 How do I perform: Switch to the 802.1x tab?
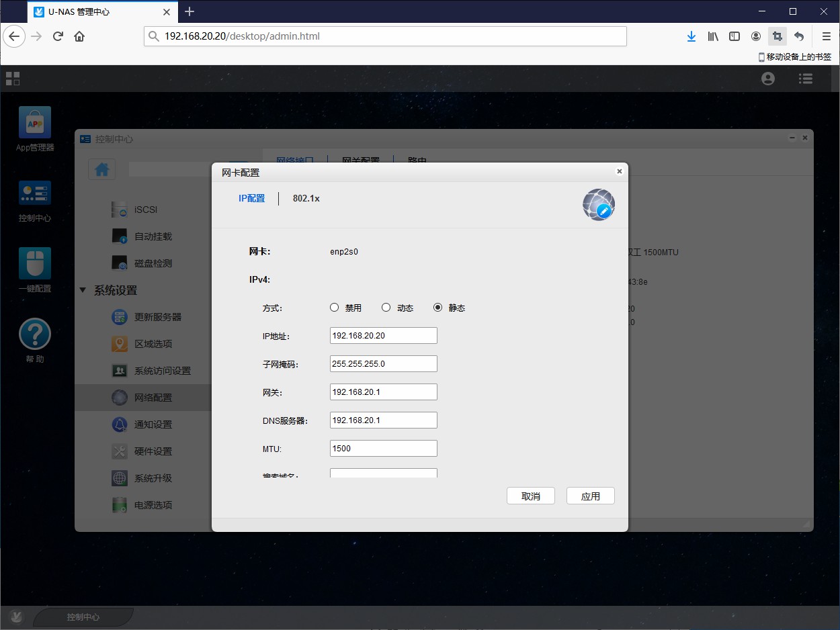click(306, 198)
